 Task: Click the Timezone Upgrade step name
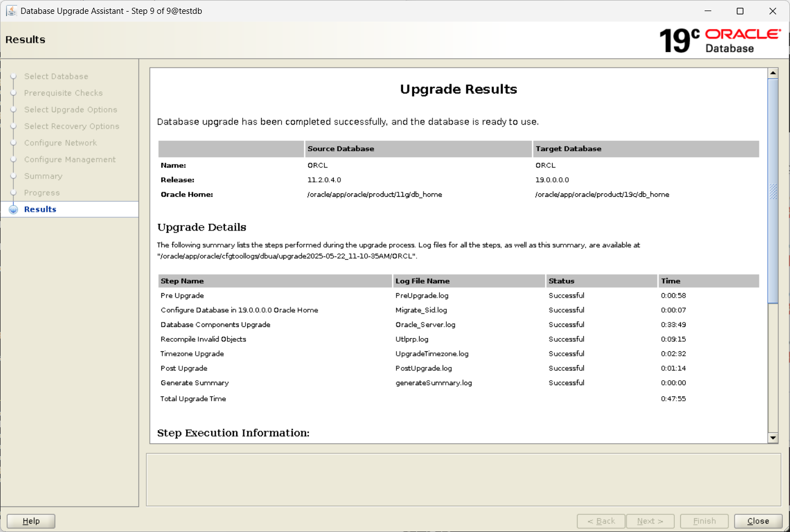[192, 354]
